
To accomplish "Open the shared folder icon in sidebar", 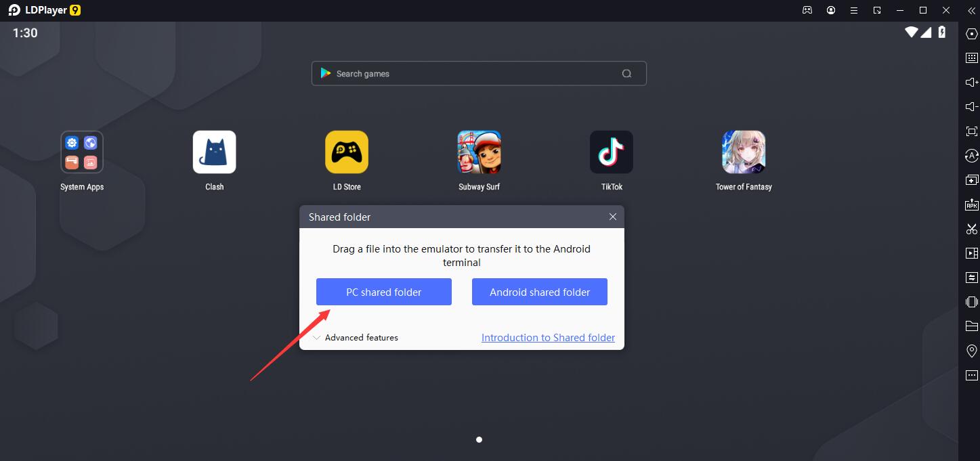I will [x=971, y=326].
